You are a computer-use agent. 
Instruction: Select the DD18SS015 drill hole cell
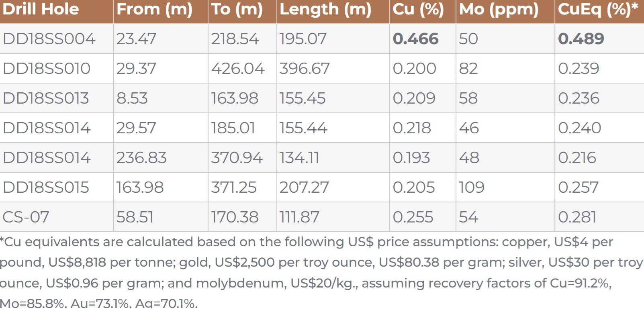pyautogui.click(x=46, y=188)
